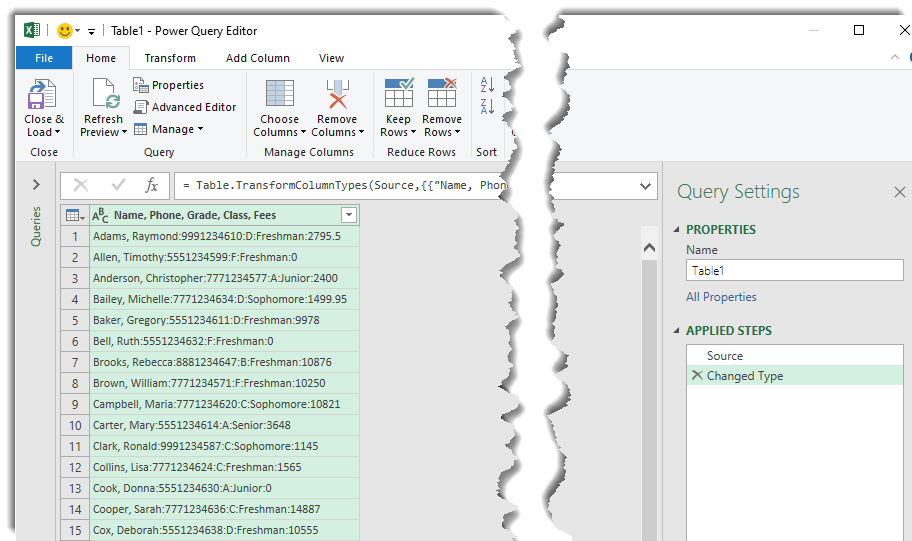The image size is (912, 541).
Task: Click the table corner menu icon
Action: 75,215
